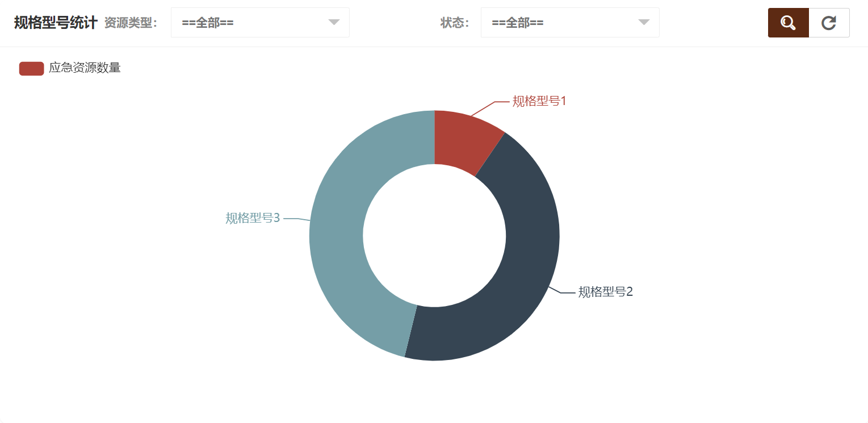Click the refresh reset icon button
The image size is (868, 423).
point(829,23)
